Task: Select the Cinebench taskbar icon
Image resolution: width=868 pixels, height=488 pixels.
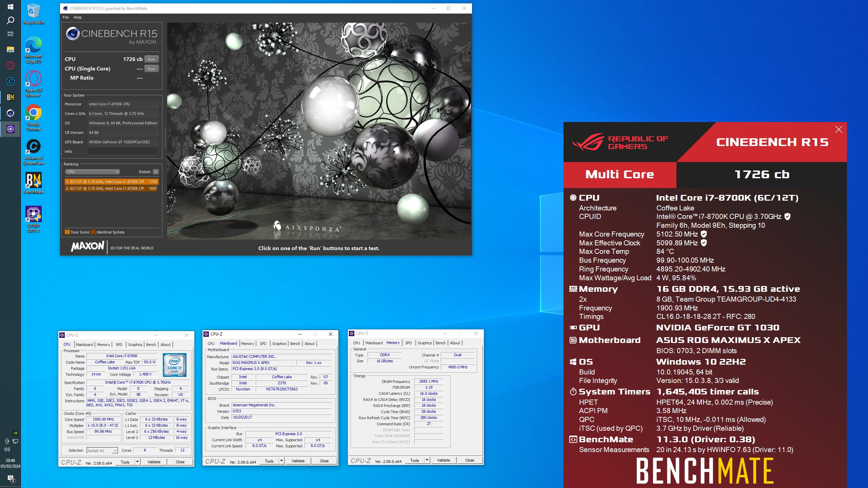Action: [10, 113]
